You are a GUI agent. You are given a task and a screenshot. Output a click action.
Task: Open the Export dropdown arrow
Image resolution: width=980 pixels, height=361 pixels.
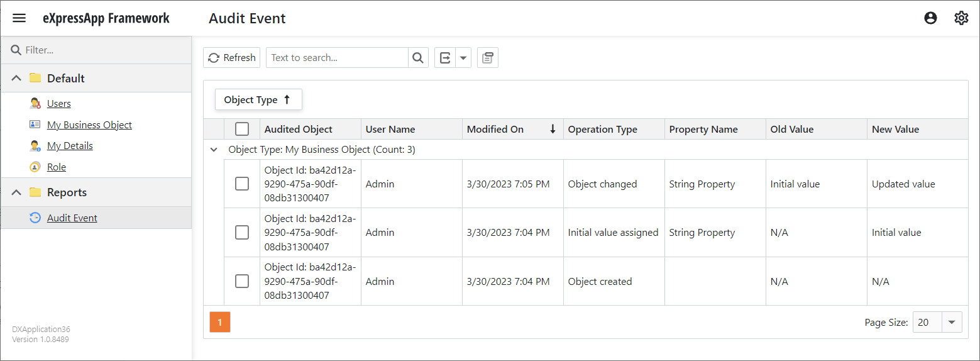(x=463, y=58)
